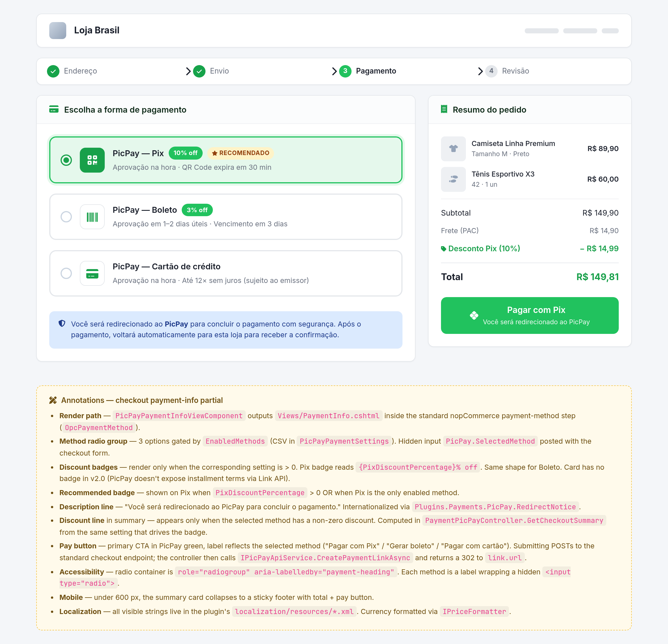
Task: Click the PaymentPicPayController.GetCheckoutSummary code tag
Action: pos(514,521)
